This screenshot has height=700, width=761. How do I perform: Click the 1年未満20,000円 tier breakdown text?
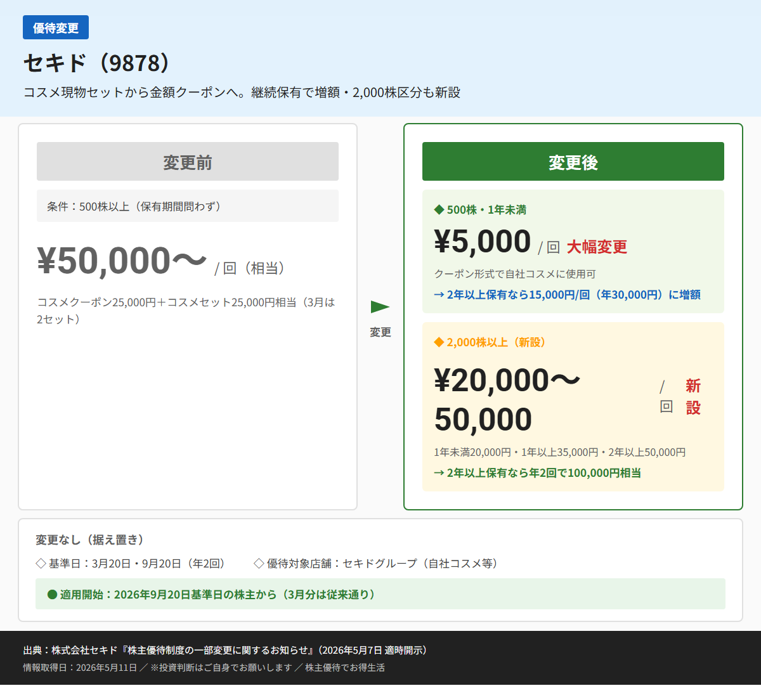pos(560,453)
